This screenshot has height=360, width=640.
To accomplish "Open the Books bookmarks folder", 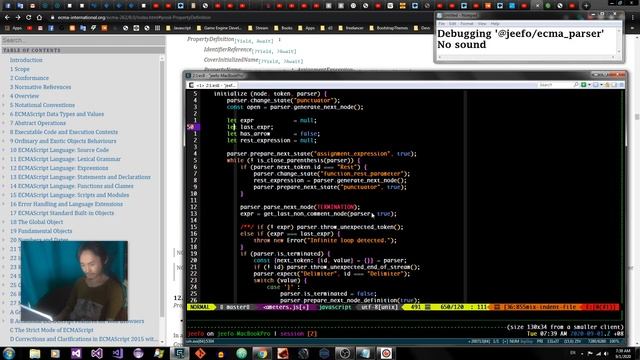I will point(284,28).
